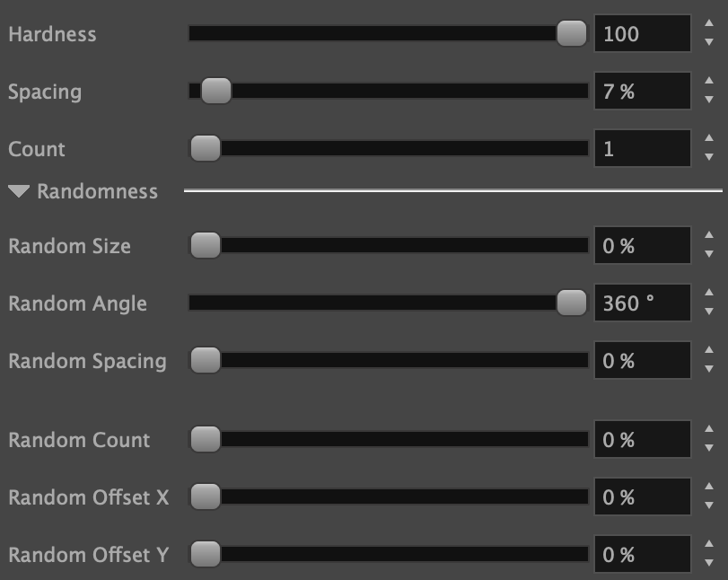Click the Spacing decrement down arrow

(709, 101)
